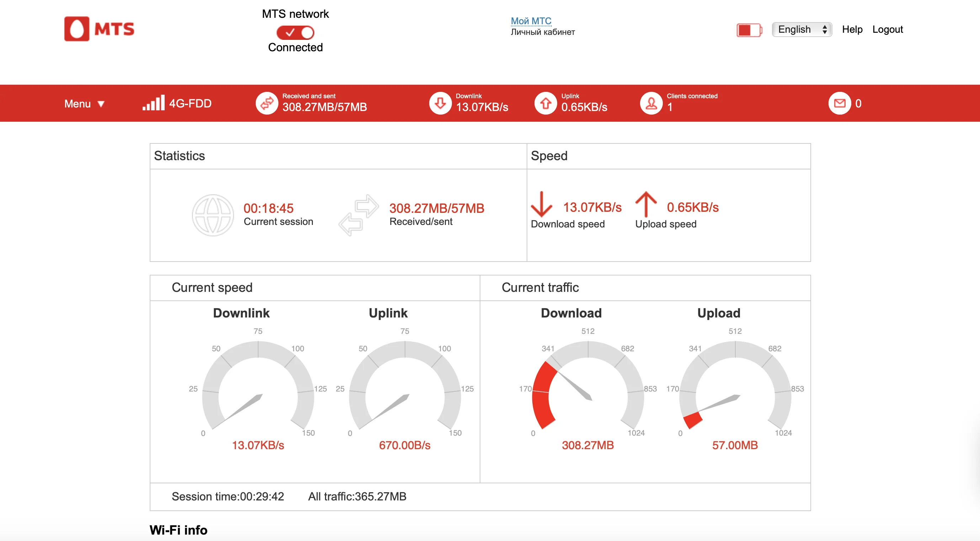Click the signal strength bars icon
Image resolution: width=980 pixels, height=541 pixels.
click(153, 103)
